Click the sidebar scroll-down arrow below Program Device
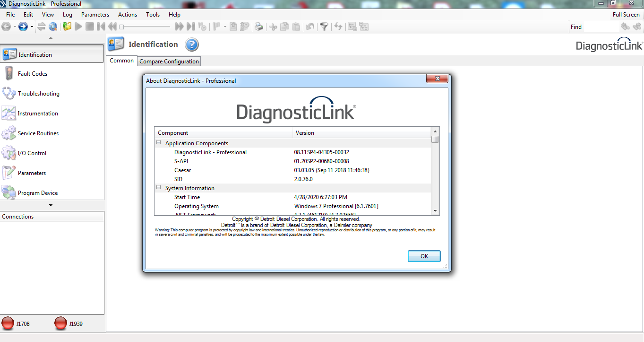Image resolution: width=644 pixels, height=342 pixels. 51,205
